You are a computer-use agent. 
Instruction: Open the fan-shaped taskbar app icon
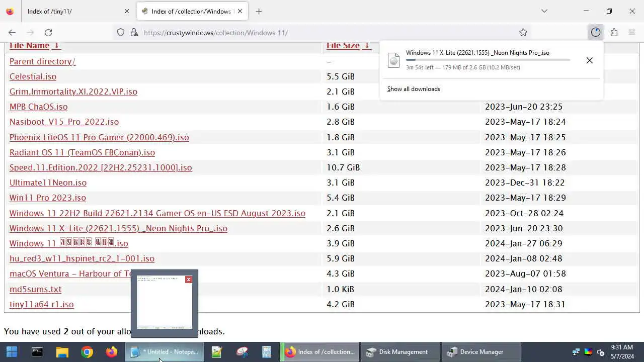[x=242, y=352]
